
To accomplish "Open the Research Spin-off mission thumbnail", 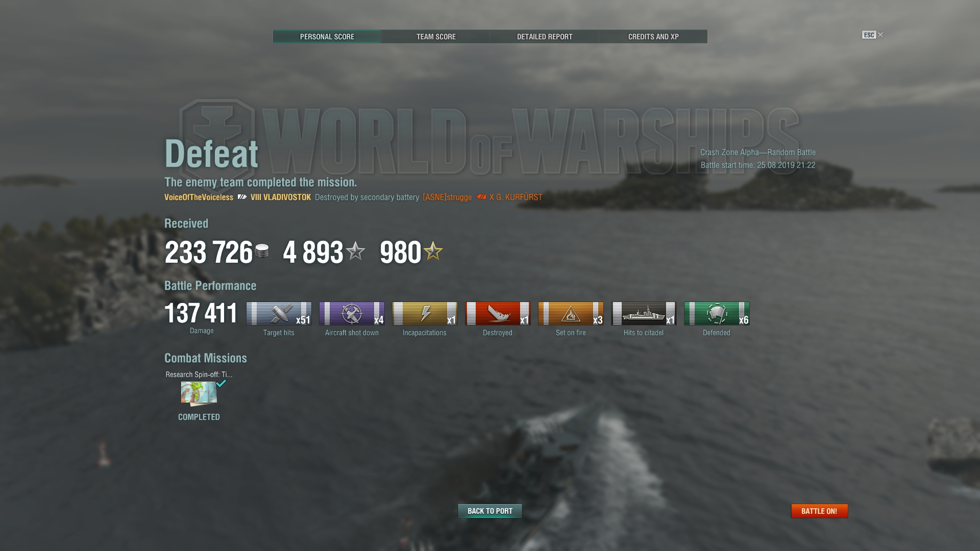I will (199, 393).
